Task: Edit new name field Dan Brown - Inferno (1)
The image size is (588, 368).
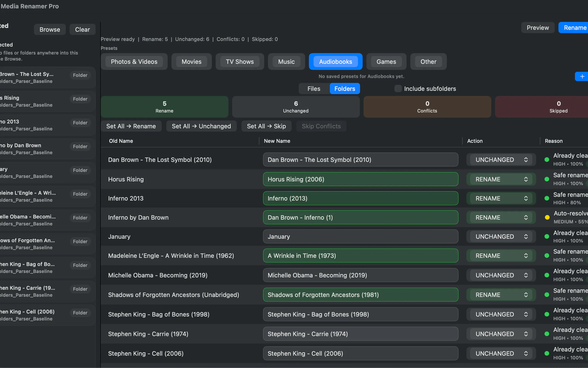Action: tap(361, 217)
